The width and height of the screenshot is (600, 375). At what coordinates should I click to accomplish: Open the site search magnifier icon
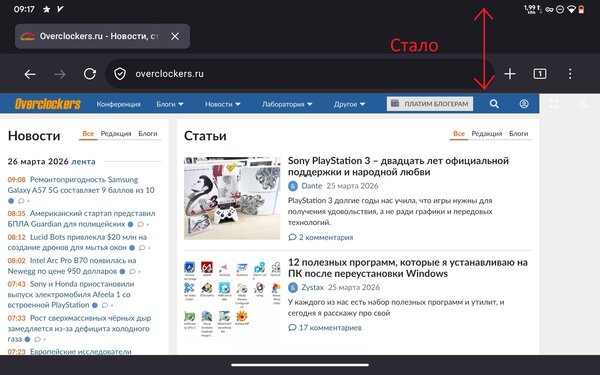pyautogui.click(x=494, y=104)
